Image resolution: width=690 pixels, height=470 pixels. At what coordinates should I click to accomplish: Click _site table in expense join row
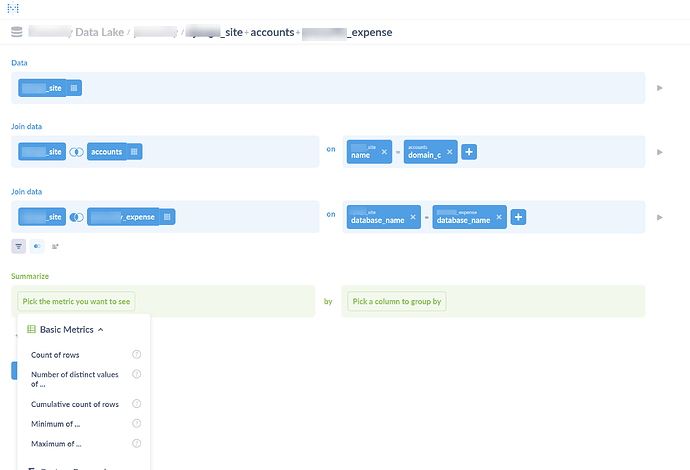(x=42, y=217)
